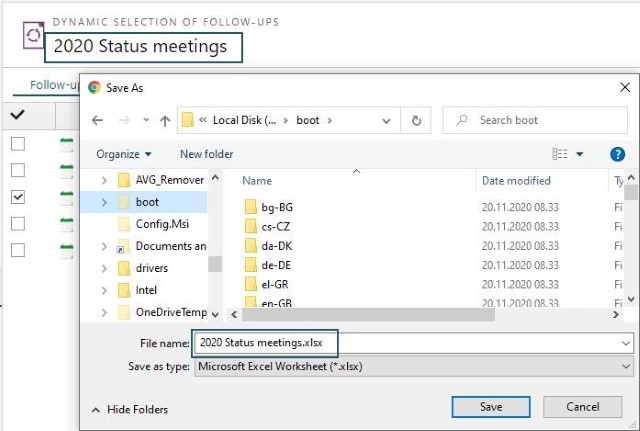This screenshot has width=640, height=431.
Task: Expand the Organize dropdown menu
Action: click(x=124, y=154)
